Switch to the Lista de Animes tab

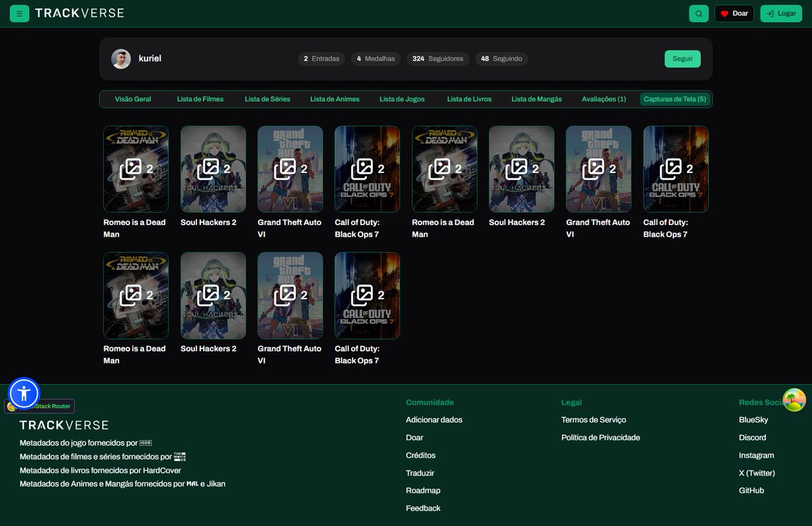click(335, 99)
